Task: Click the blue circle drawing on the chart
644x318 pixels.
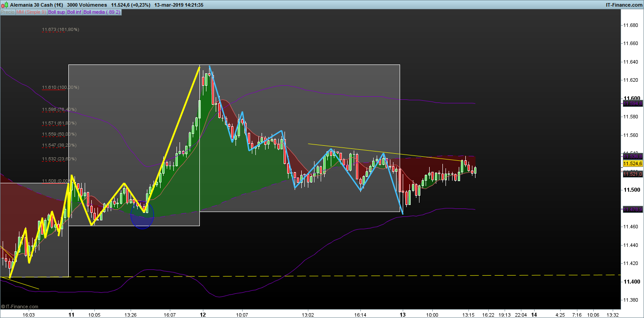Action: pyautogui.click(x=142, y=215)
